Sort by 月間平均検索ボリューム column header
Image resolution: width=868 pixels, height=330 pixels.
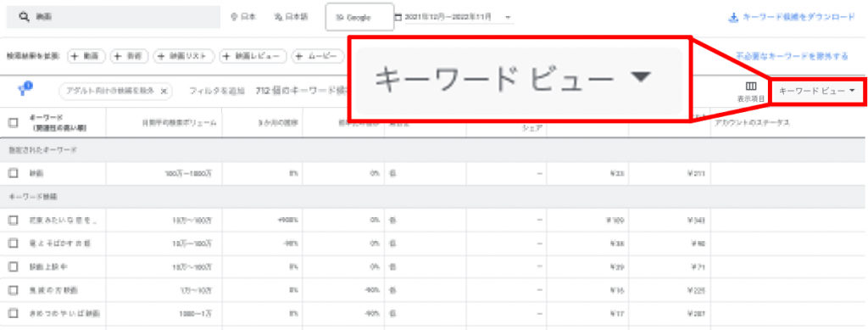pos(180,123)
